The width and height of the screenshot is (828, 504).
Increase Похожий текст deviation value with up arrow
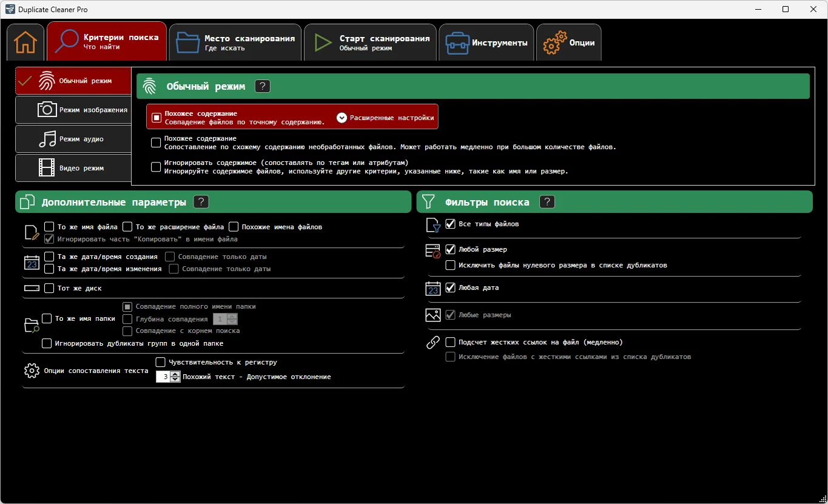pos(176,374)
